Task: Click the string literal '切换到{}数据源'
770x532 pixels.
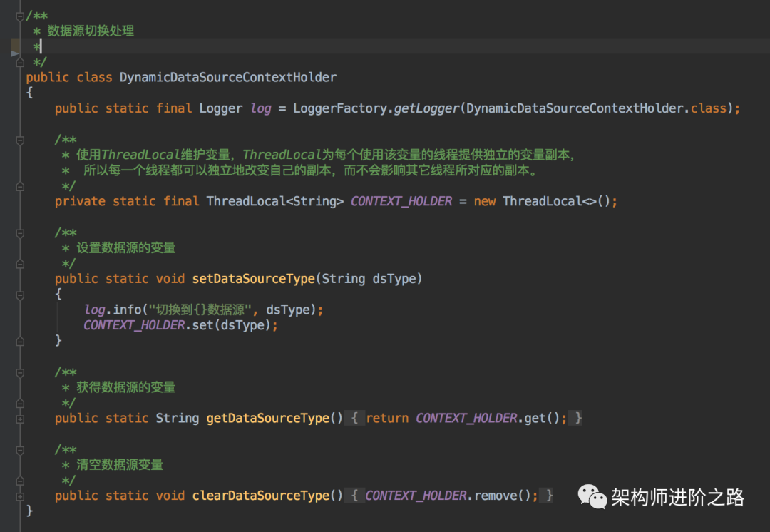Action: (200, 310)
